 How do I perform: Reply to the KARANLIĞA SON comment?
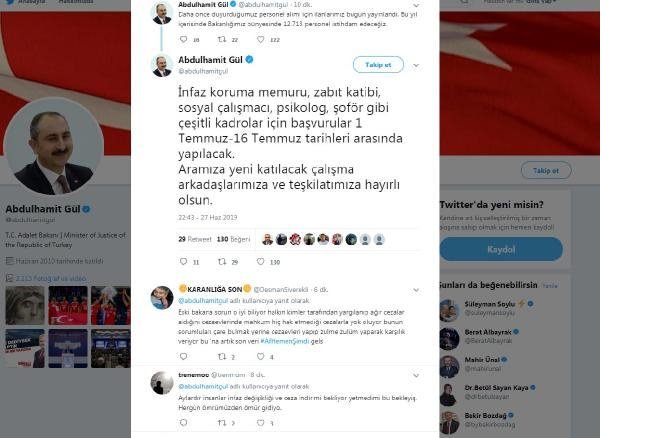[x=183, y=356]
